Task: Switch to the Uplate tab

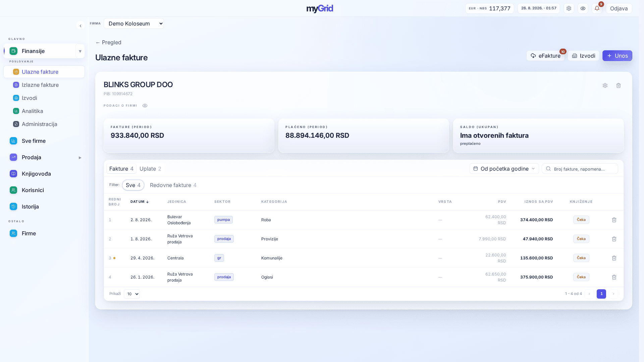Action: pyautogui.click(x=150, y=169)
